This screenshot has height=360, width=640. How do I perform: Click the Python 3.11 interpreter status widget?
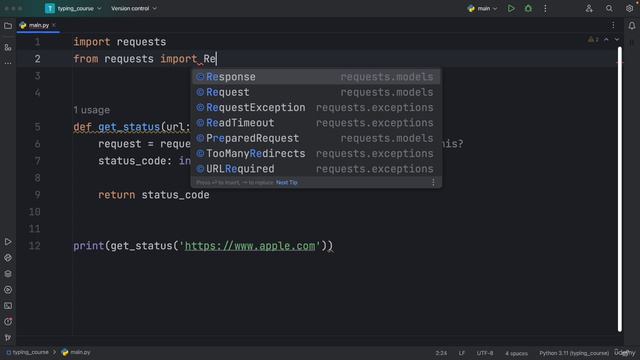coord(573,353)
